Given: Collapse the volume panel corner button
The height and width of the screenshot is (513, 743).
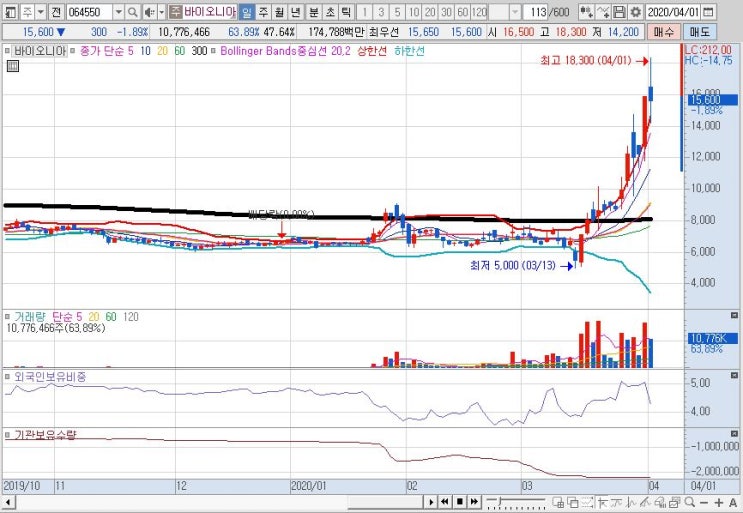Looking at the screenshot, I should pyautogui.click(x=734, y=315).
